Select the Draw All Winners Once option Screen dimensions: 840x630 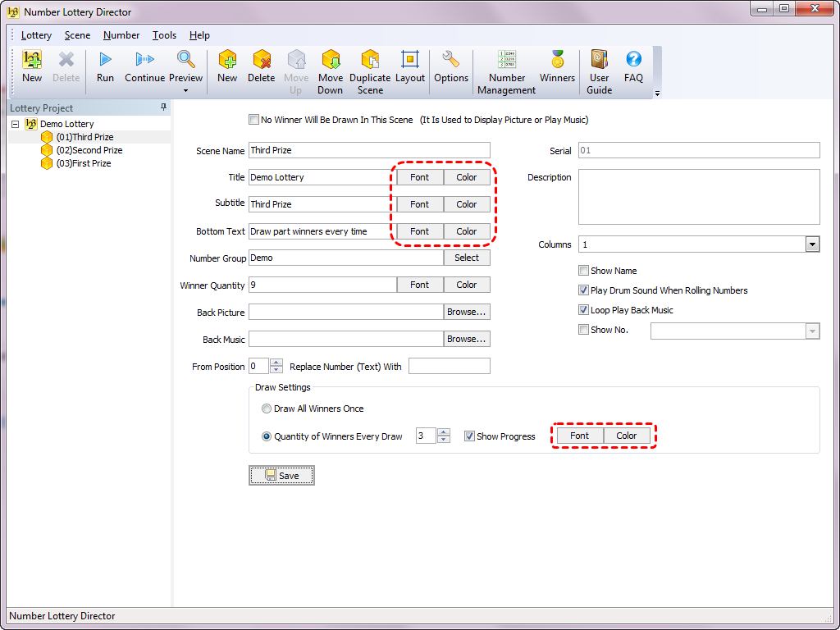pyautogui.click(x=267, y=409)
